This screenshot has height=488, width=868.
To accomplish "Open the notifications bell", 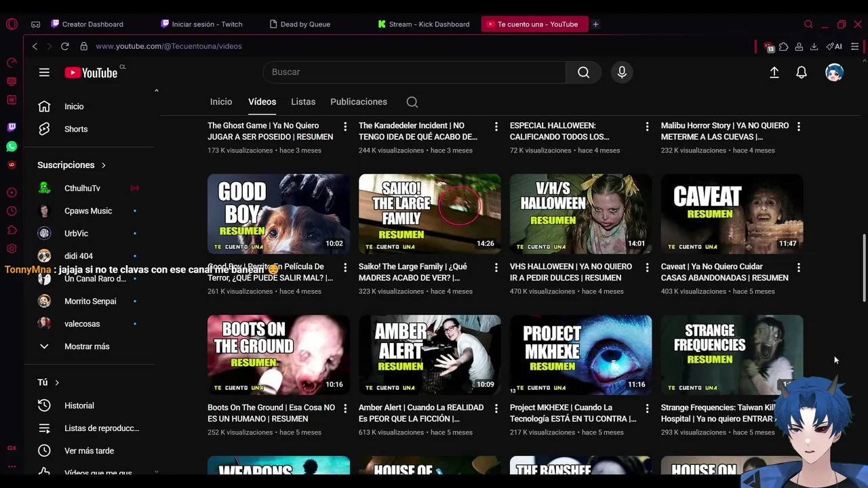I will pos(802,73).
